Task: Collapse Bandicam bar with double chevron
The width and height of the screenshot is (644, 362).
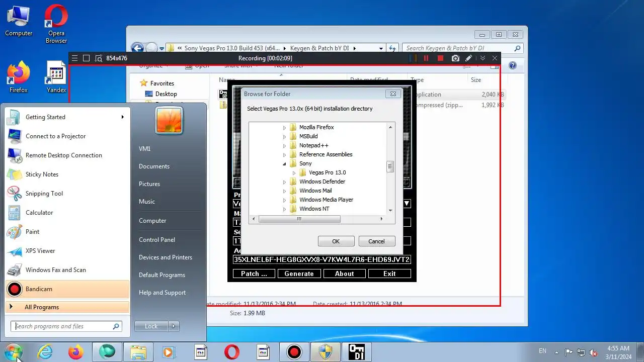Action: (482, 58)
